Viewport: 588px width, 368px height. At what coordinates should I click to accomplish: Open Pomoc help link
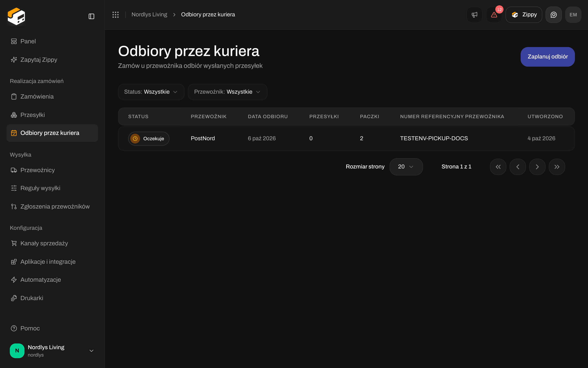(52, 328)
